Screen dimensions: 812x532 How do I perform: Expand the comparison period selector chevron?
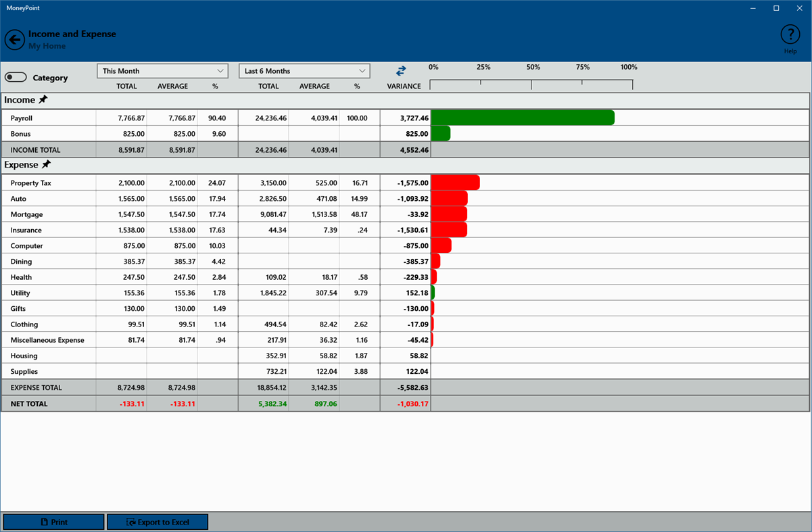coord(364,70)
